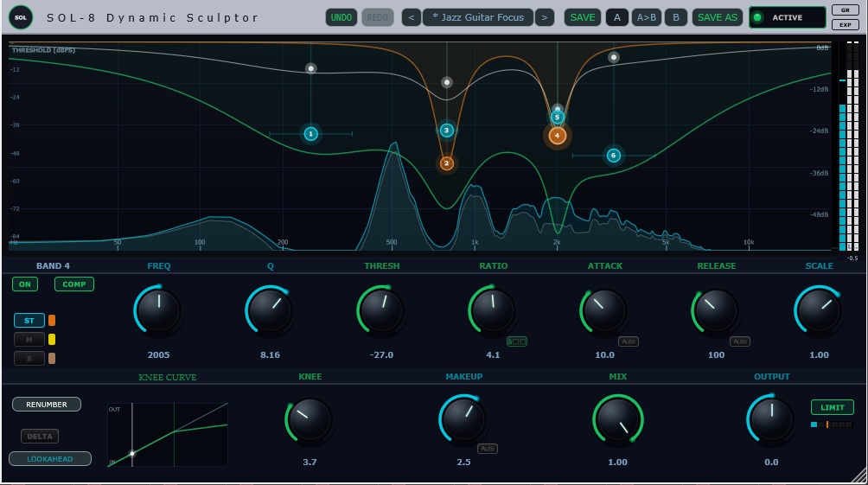868x485 pixels.
Task: Click the ratio mode icon below RATIO knob
Action: pyautogui.click(x=516, y=341)
